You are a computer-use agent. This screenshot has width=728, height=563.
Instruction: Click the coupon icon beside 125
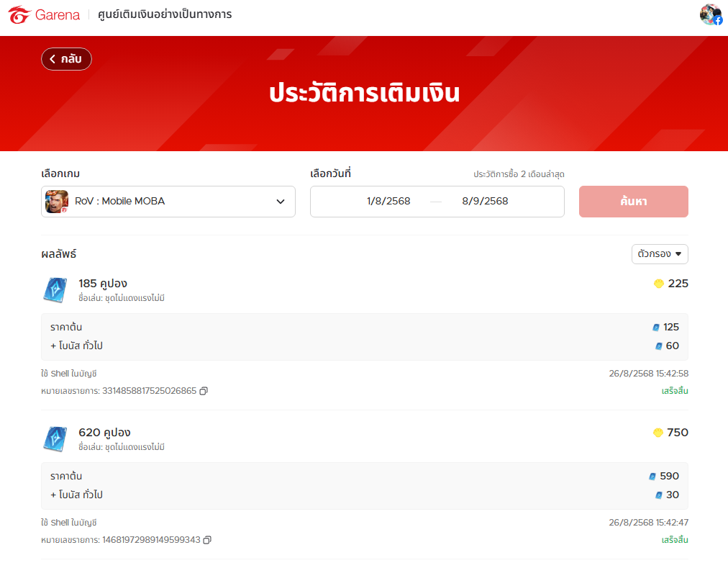[656, 328]
